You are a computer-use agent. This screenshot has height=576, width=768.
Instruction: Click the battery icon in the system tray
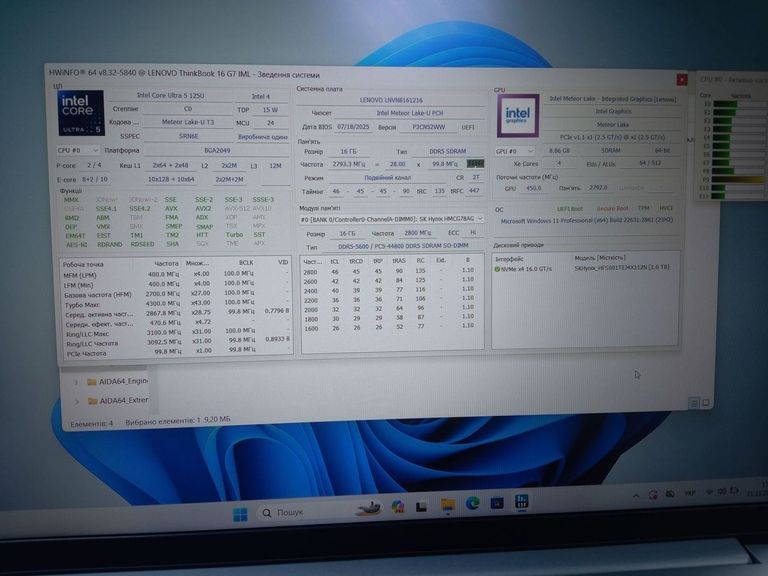point(734,490)
